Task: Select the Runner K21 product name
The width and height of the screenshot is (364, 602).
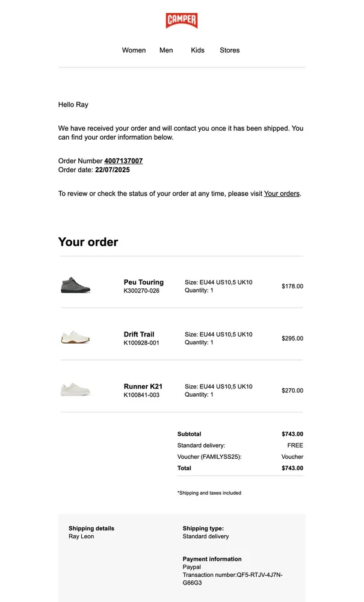Action: (143, 386)
